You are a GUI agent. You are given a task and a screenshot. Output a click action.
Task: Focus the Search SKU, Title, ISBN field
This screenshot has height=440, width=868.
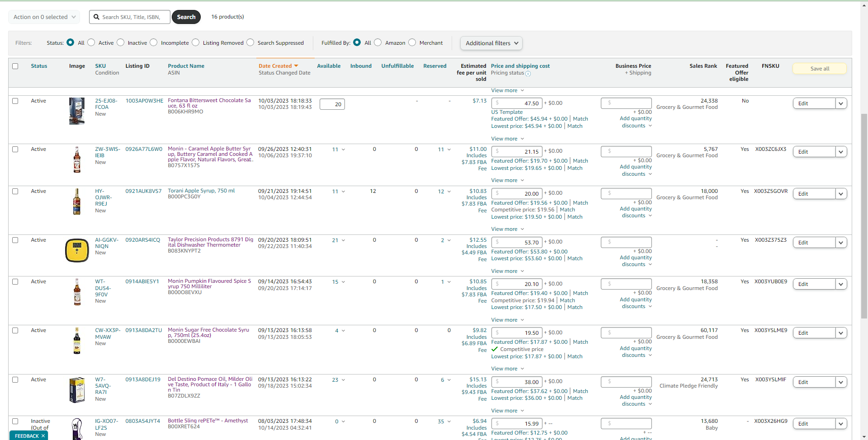130,17
